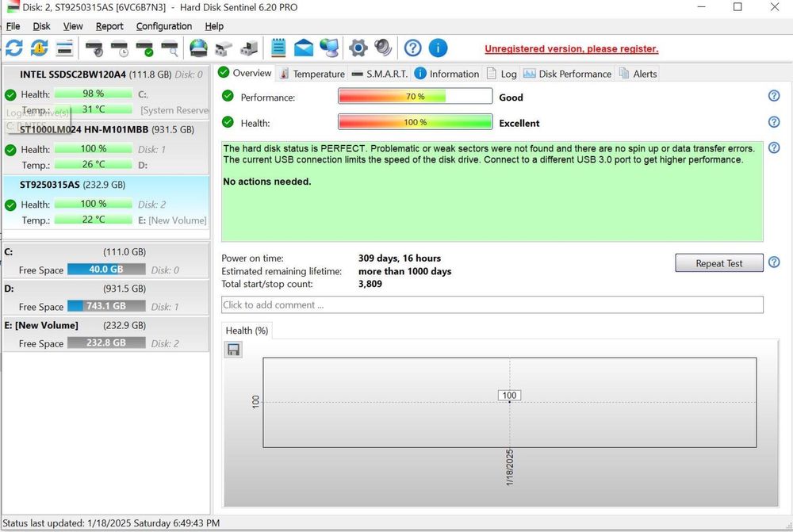Click the INTEL disk 98 % health bar
This screenshot has height=532, width=793.
coord(93,94)
